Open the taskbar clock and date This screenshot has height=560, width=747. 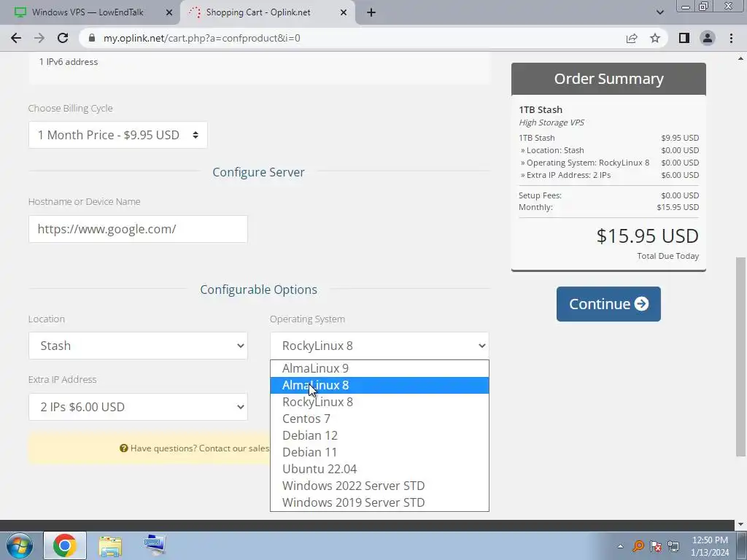[x=710, y=546]
